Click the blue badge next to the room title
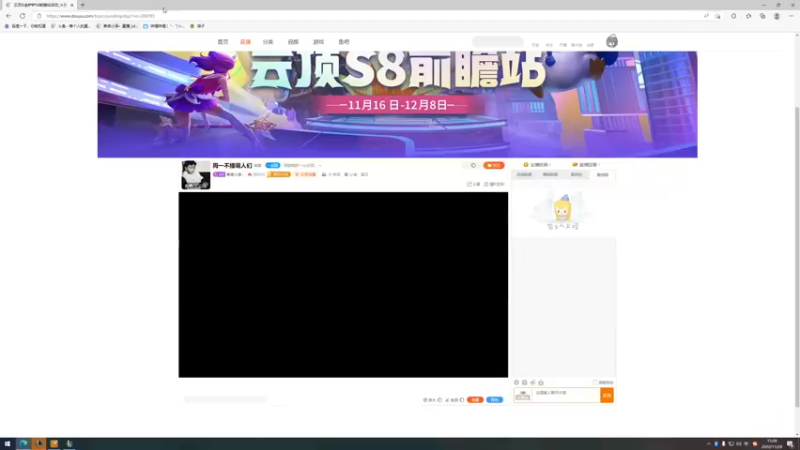 (272, 165)
